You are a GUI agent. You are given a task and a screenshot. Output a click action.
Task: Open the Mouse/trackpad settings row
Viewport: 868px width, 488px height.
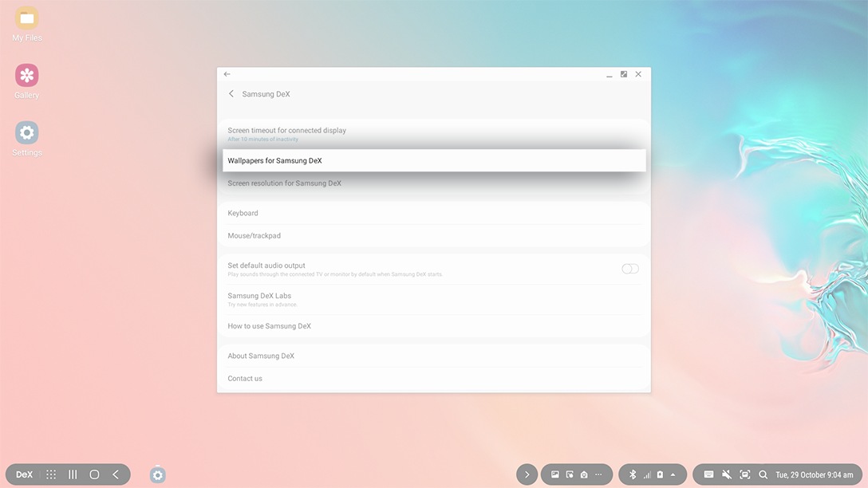[x=434, y=236]
